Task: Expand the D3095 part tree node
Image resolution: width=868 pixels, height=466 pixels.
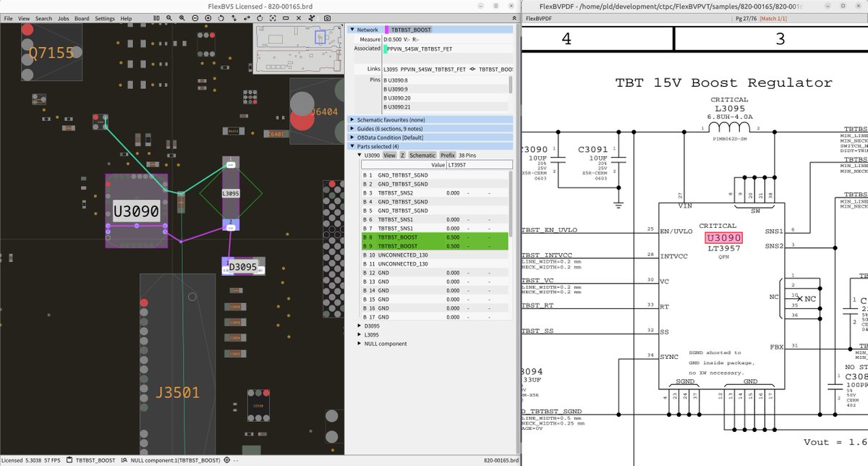Action: point(359,326)
